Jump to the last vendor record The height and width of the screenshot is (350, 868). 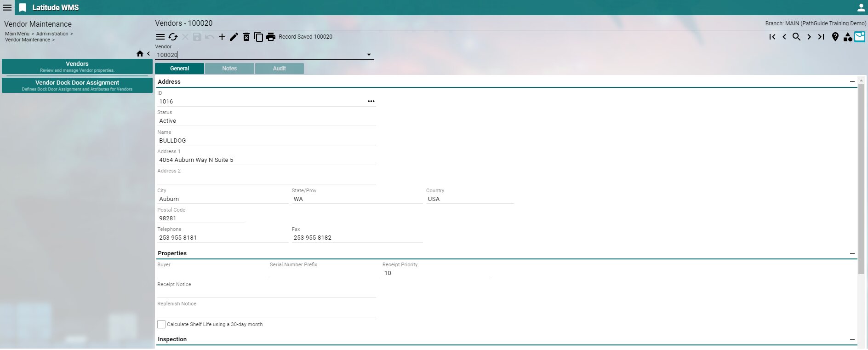pyautogui.click(x=821, y=37)
